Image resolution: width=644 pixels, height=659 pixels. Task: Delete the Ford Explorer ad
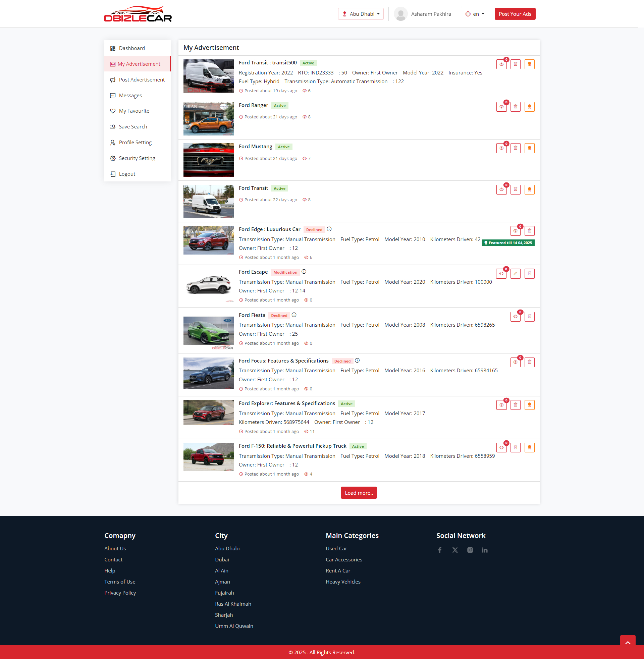pos(515,405)
